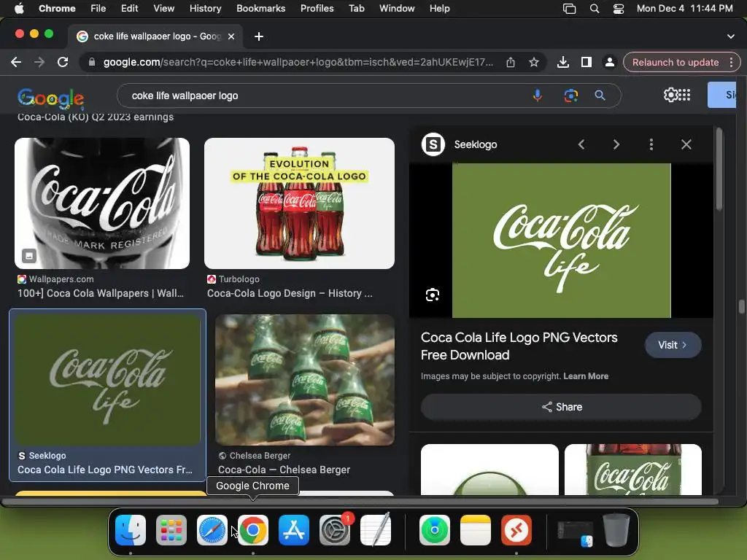This screenshot has width=747, height=560.
Task: Show previous image in Seeklogo preview panel
Action: [581, 144]
